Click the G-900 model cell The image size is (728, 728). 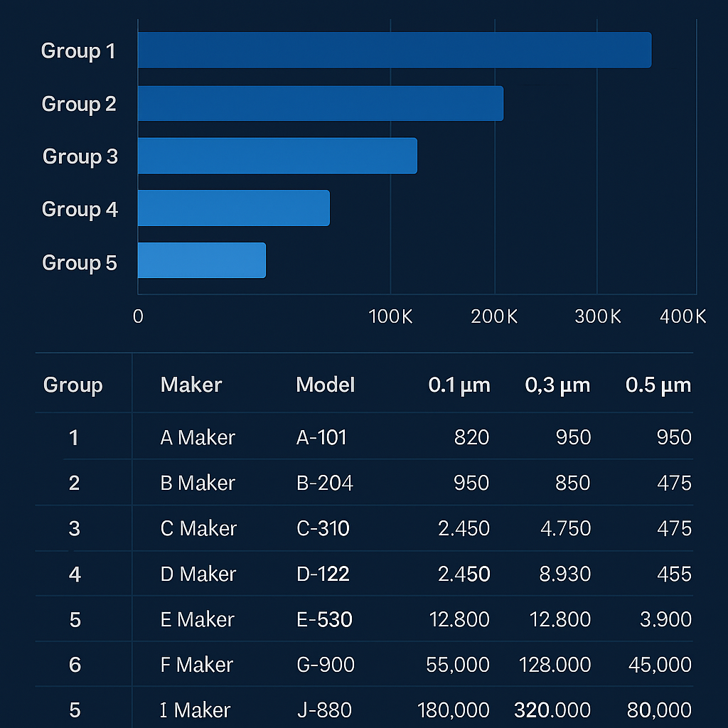[325, 665]
